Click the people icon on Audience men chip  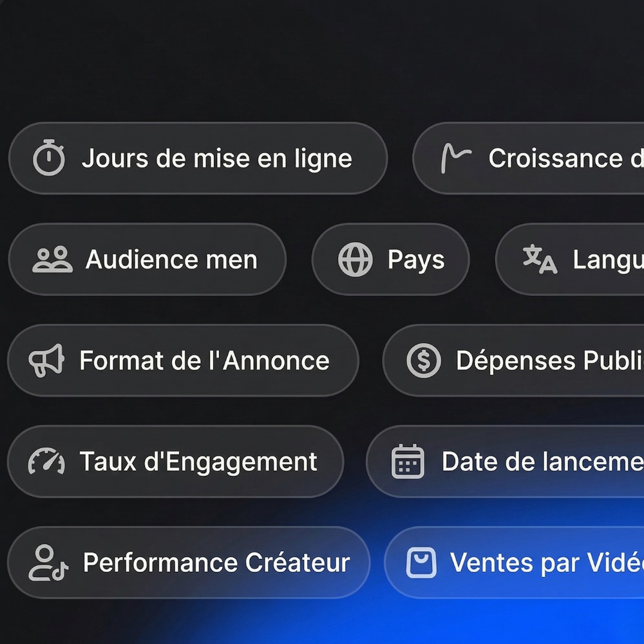(52, 260)
